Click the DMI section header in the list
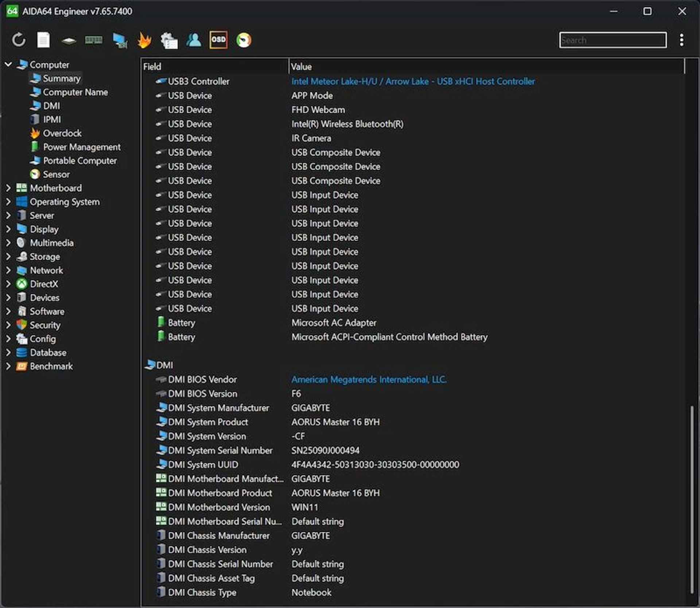 tap(159, 365)
